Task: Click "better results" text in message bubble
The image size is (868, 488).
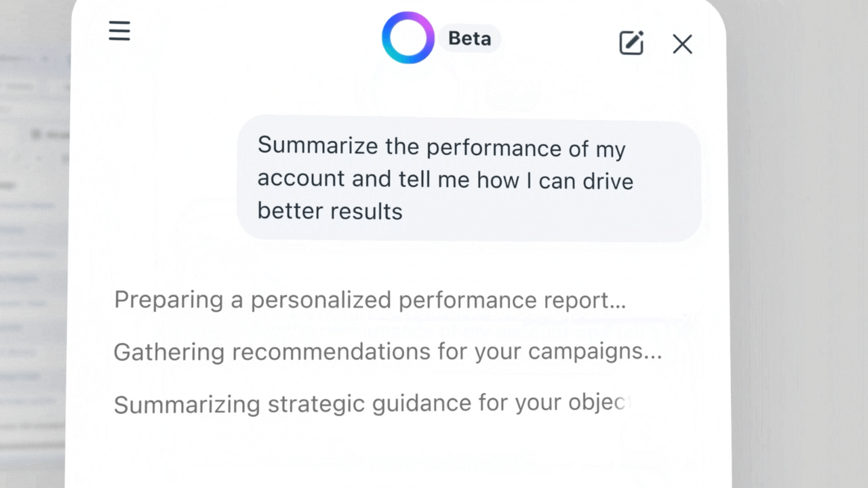Action: click(330, 211)
